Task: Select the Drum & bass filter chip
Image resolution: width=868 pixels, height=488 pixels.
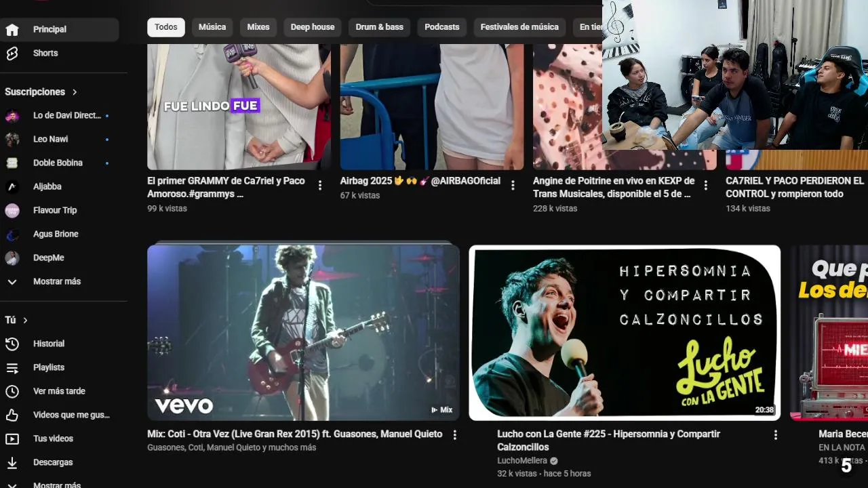Action: pyautogui.click(x=380, y=27)
